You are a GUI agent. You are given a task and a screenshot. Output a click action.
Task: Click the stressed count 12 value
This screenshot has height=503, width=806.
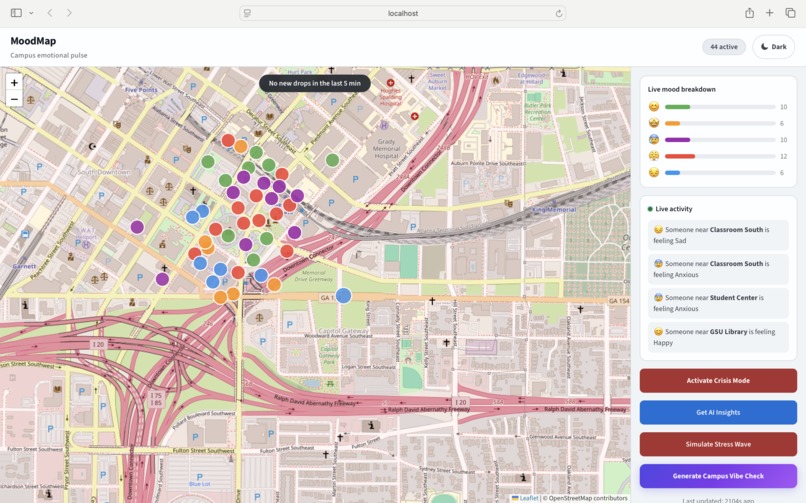tap(783, 156)
